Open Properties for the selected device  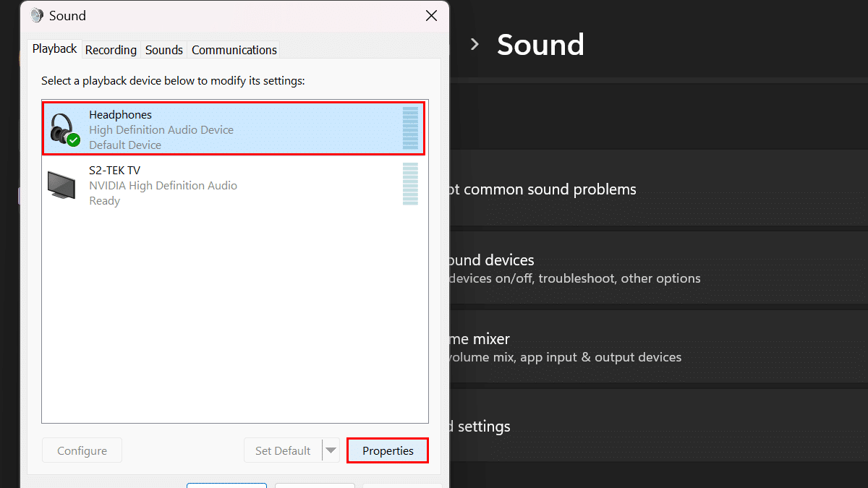[388, 450]
